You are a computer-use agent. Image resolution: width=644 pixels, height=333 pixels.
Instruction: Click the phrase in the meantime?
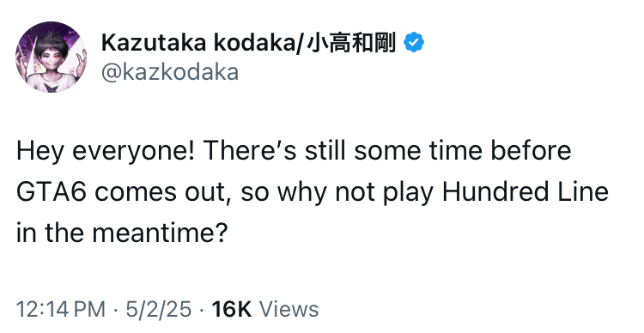[122, 233]
